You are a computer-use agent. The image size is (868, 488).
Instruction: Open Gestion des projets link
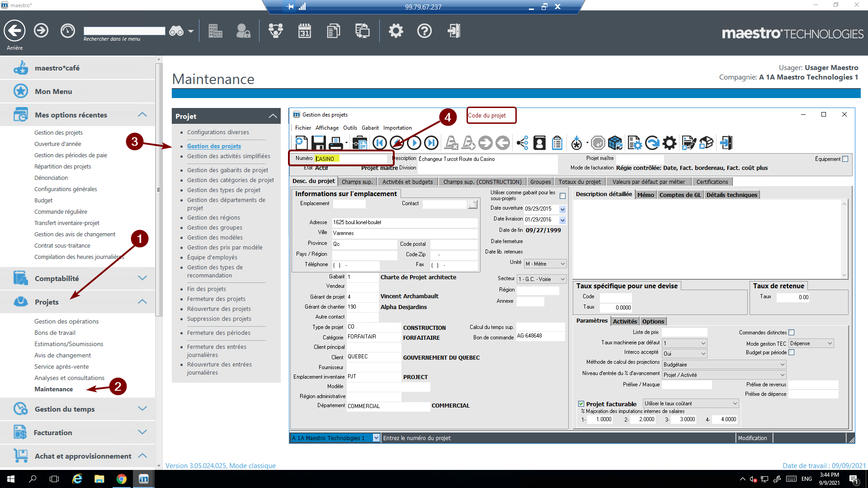click(214, 146)
